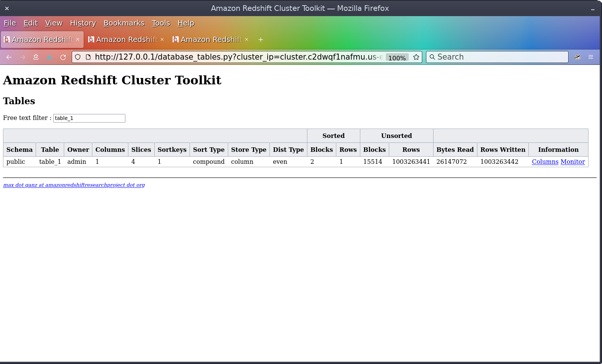Bookmark this page with the star icon
Image resolution: width=602 pixels, height=364 pixels.
(416, 57)
